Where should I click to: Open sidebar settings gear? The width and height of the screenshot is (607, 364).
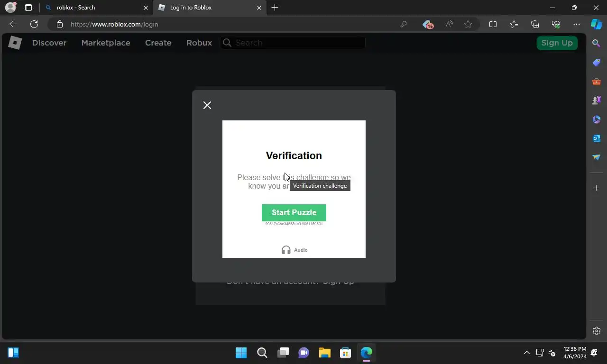point(597,331)
